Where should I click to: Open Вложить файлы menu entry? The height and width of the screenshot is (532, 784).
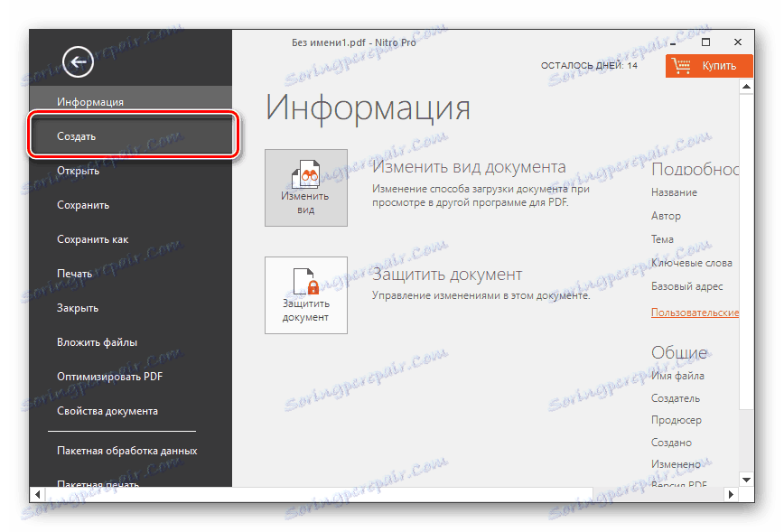coord(130,342)
